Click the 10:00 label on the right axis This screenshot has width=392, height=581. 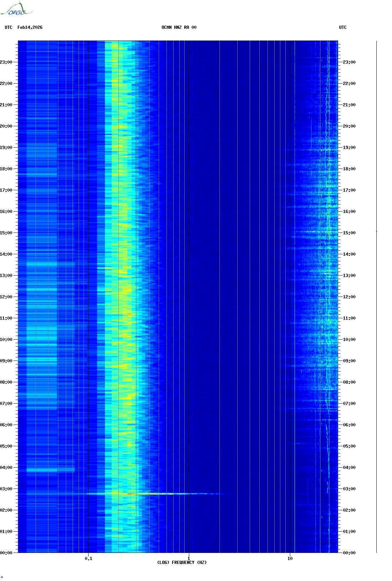click(x=349, y=340)
